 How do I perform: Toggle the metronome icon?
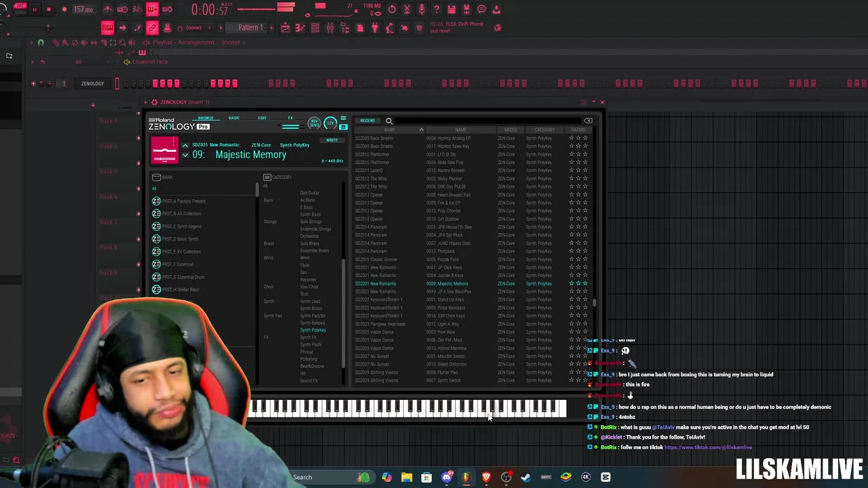click(x=108, y=9)
